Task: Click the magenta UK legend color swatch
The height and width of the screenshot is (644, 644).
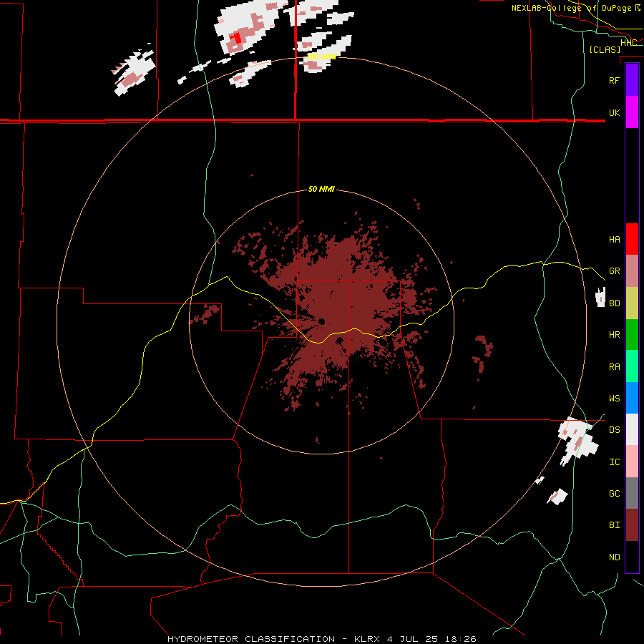Action: (632, 112)
